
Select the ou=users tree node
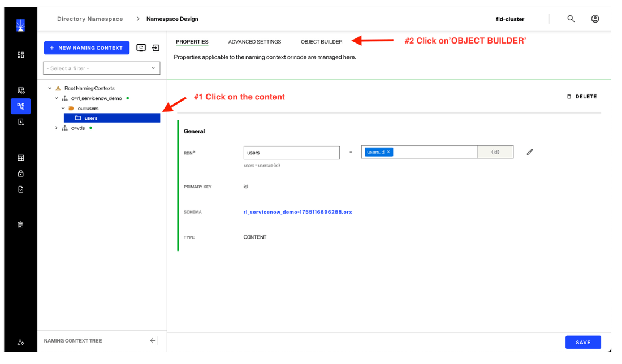tap(88, 109)
